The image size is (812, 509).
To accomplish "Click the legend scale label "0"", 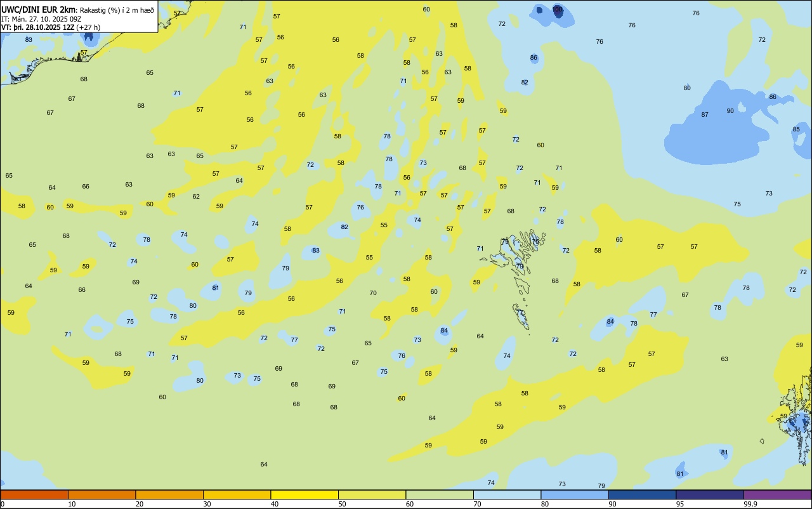I will [x=3, y=504].
